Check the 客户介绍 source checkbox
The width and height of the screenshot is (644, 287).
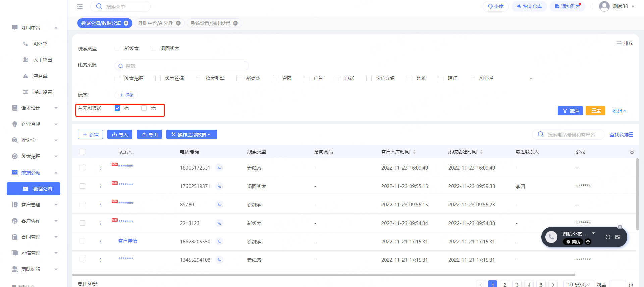click(369, 78)
